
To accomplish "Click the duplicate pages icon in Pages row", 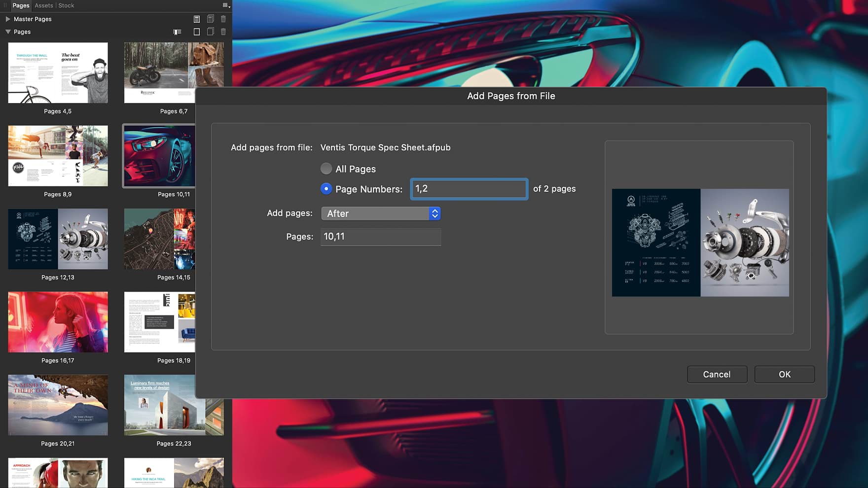I will pyautogui.click(x=210, y=32).
